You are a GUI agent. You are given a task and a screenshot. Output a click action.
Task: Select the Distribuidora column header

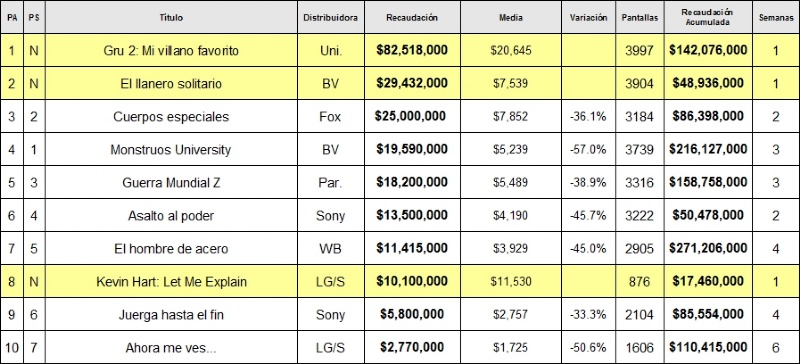tap(331, 17)
